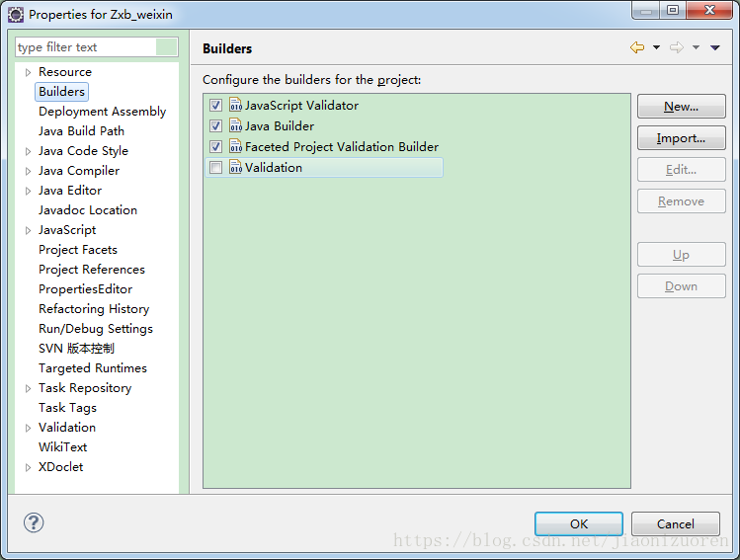Select the Javadoc Location entry

click(88, 210)
